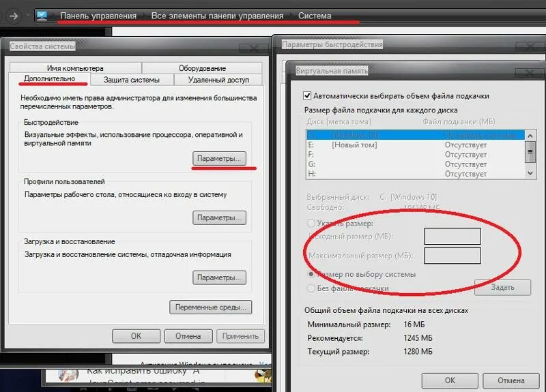
Task: Select the 'Указать размер' radio button
Action: point(311,224)
